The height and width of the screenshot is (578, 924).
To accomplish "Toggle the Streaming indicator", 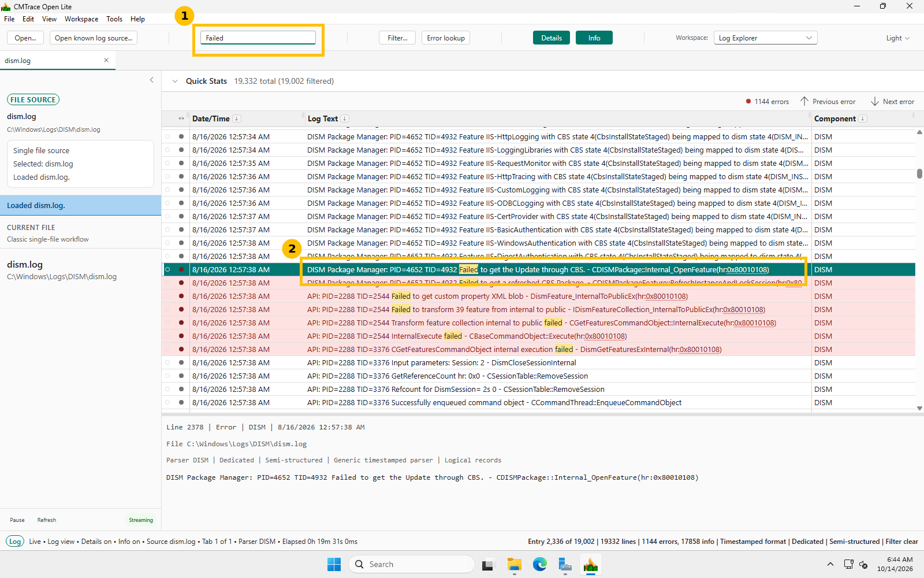I will [141, 520].
